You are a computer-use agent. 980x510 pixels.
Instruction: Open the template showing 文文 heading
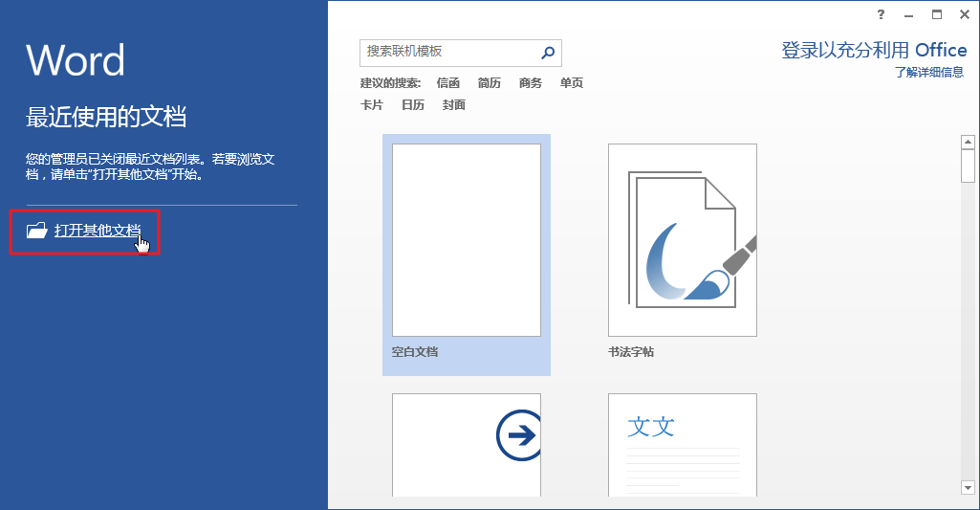click(x=683, y=445)
